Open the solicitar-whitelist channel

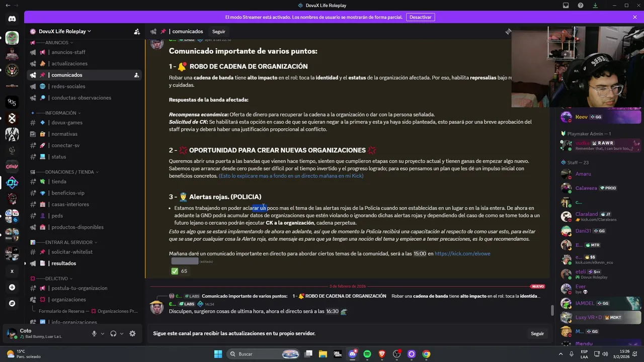pos(84,252)
